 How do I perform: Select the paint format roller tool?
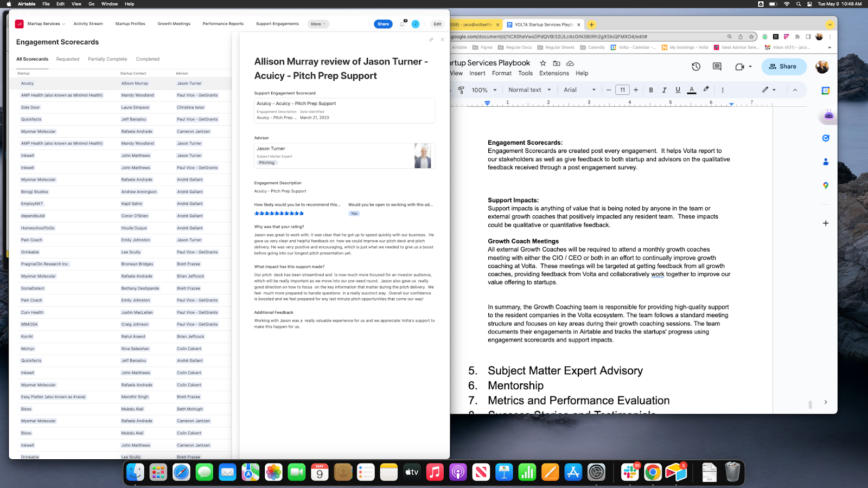click(x=461, y=90)
